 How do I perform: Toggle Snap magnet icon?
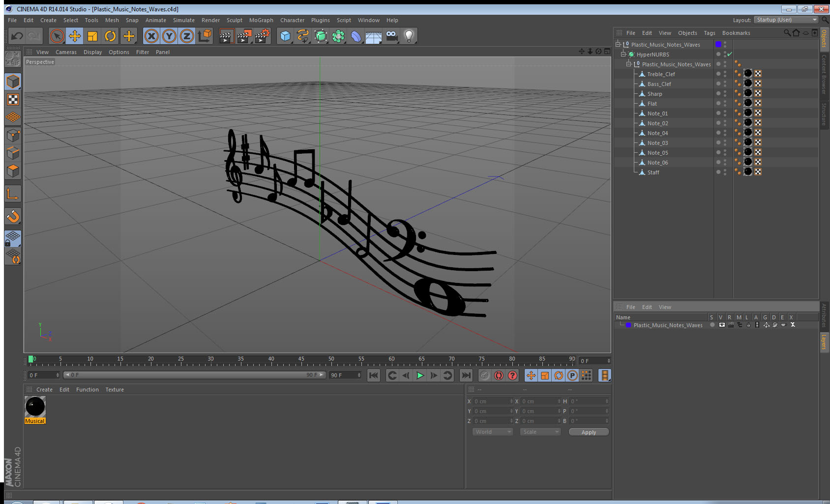point(13,216)
